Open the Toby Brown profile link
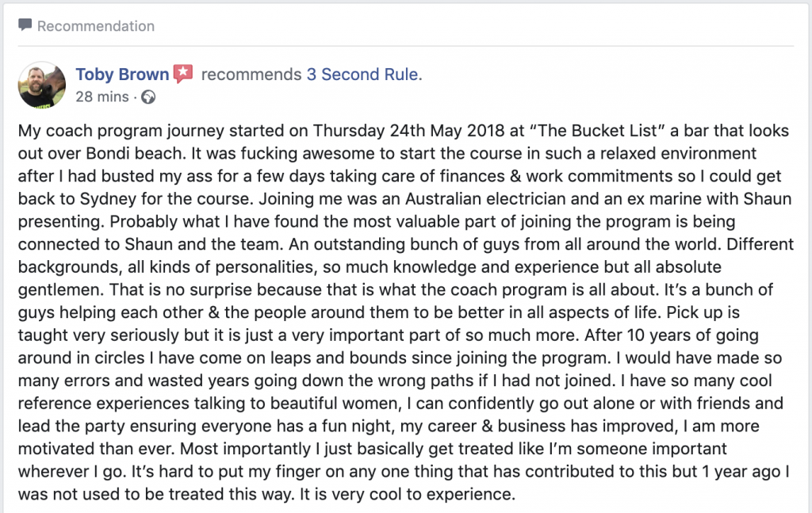The width and height of the screenshot is (812, 513). tap(122, 74)
